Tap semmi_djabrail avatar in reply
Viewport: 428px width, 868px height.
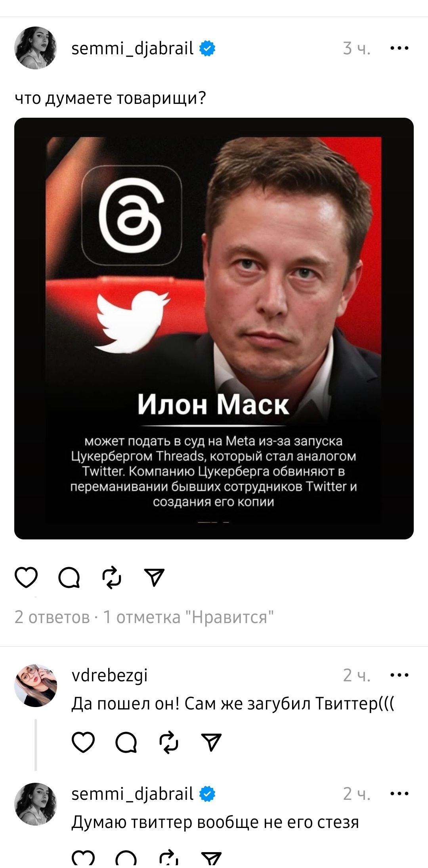tap(36, 804)
